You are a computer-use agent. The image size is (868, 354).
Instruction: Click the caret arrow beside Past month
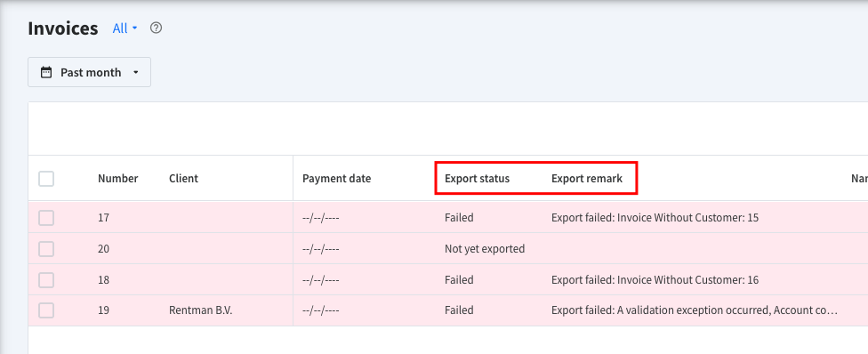pyautogui.click(x=135, y=73)
